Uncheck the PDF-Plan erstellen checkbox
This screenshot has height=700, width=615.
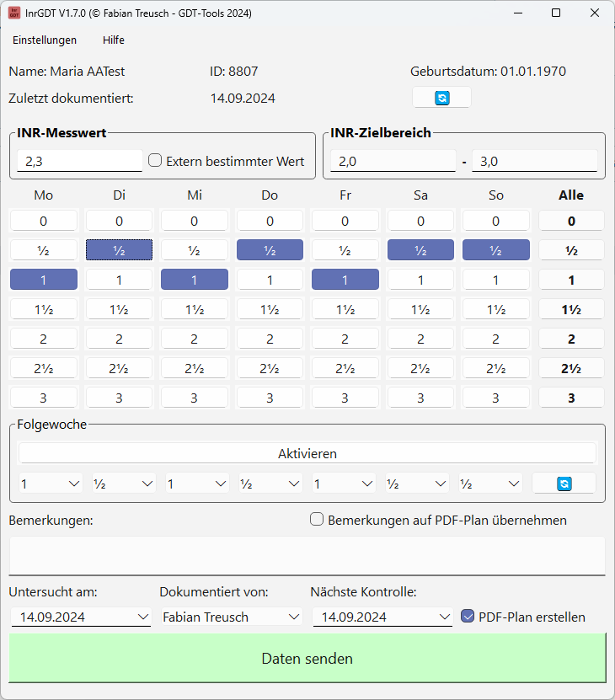pyautogui.click(x=468, y=617)
